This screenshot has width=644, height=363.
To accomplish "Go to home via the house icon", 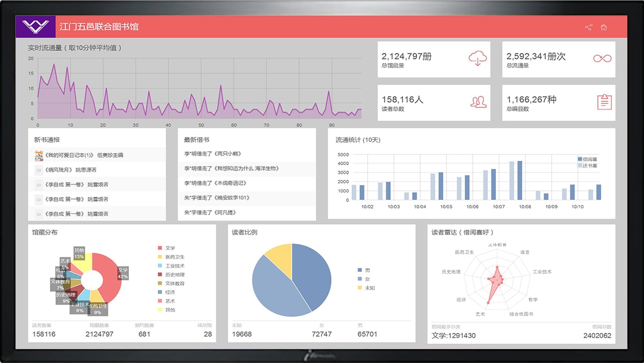I will point(604,27).
